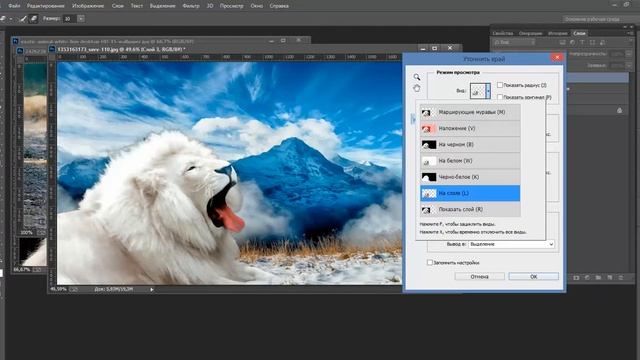Viewport: 640px width, 360px height.
Task: Switch to the Actions panel tab
Action: point(530,33)
